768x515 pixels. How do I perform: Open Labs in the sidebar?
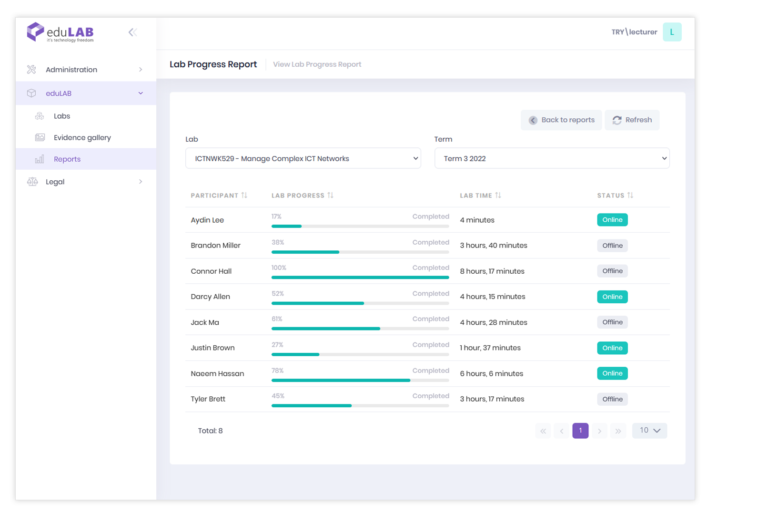pos(62,116)
